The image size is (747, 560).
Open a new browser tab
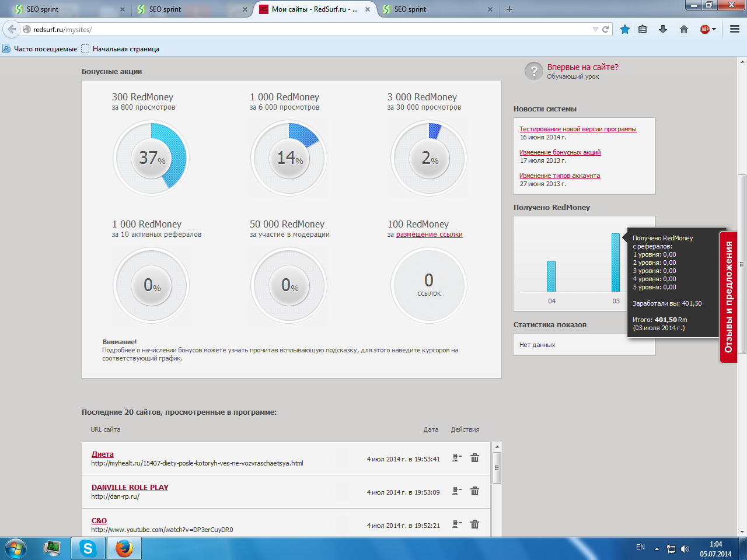pos(509,9)
